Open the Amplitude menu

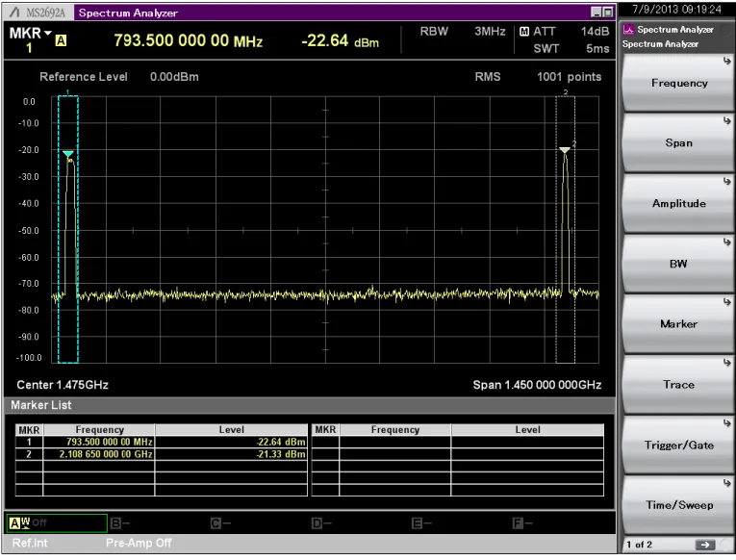[678, 204]
